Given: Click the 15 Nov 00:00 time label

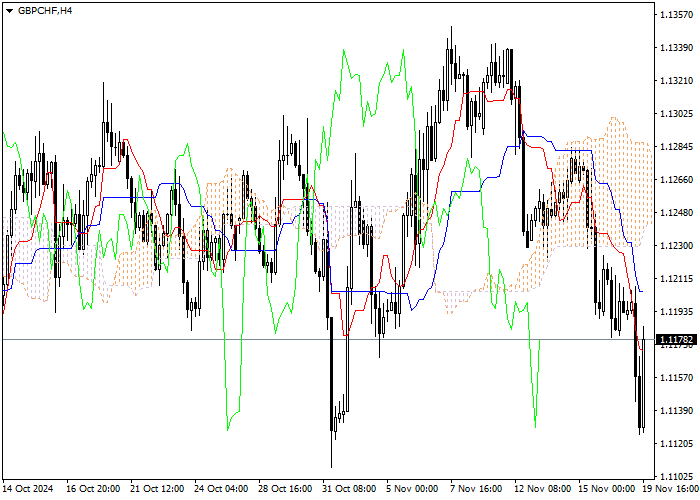Looking at the screenshot, I should click(x=606, y=489).
